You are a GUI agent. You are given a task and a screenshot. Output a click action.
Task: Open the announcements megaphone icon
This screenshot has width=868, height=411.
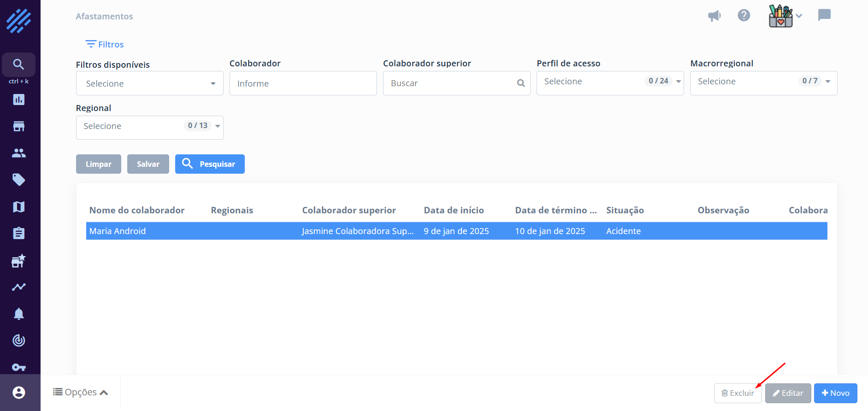click(x=714, y=16)
